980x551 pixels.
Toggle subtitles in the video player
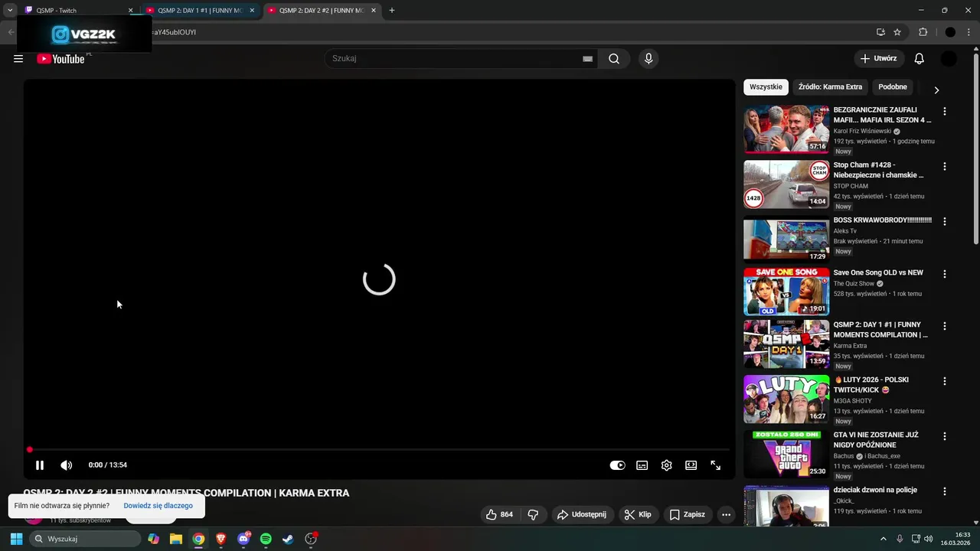coord(642,465)
